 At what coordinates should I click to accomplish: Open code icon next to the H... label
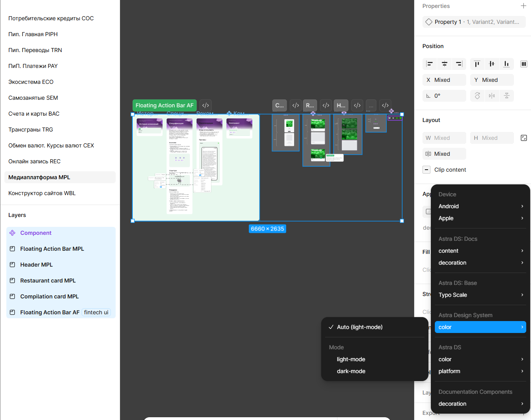pos(357,105)
